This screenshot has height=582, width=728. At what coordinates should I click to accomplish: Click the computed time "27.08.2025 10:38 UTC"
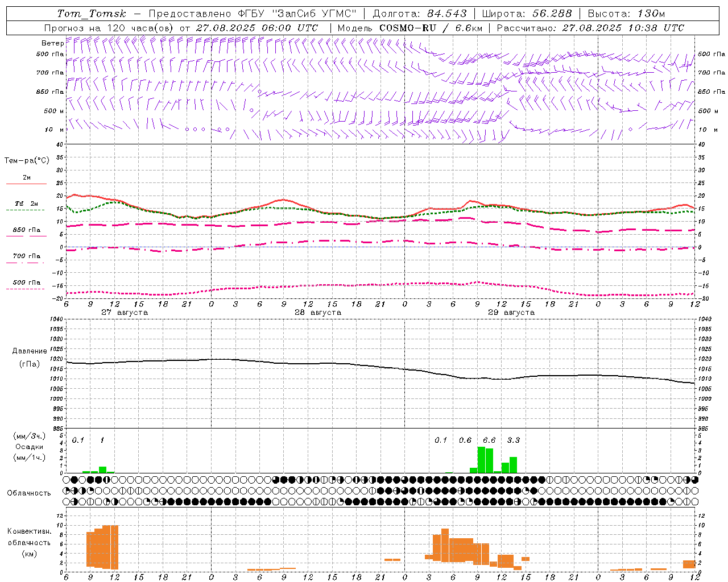coord(623,28)
